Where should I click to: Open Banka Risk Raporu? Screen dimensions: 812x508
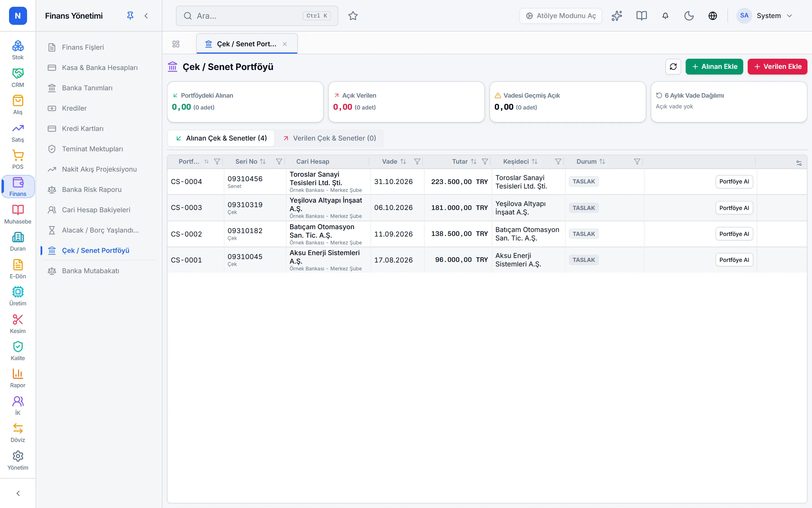[x=98, y=189]
